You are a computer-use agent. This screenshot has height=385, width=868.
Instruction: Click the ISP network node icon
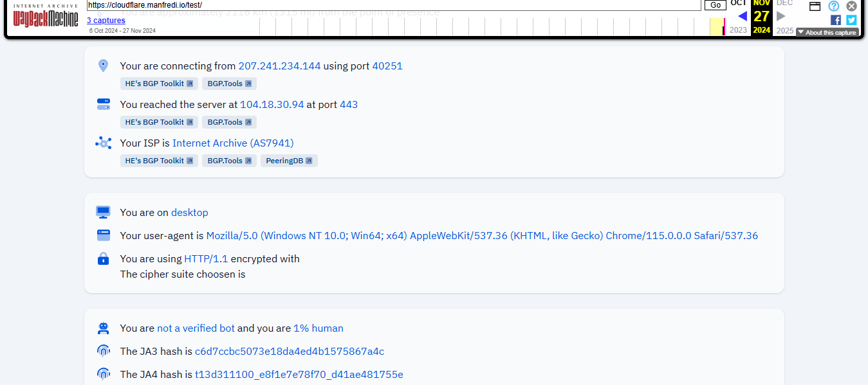[104, 143]
